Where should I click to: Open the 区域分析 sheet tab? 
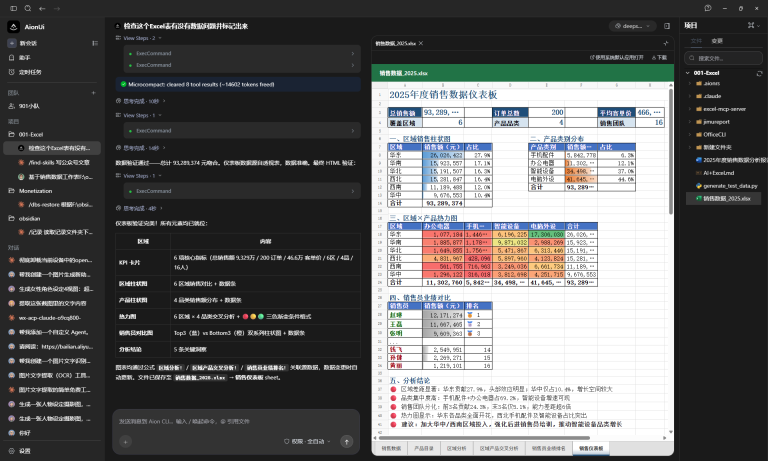[456, 448]
